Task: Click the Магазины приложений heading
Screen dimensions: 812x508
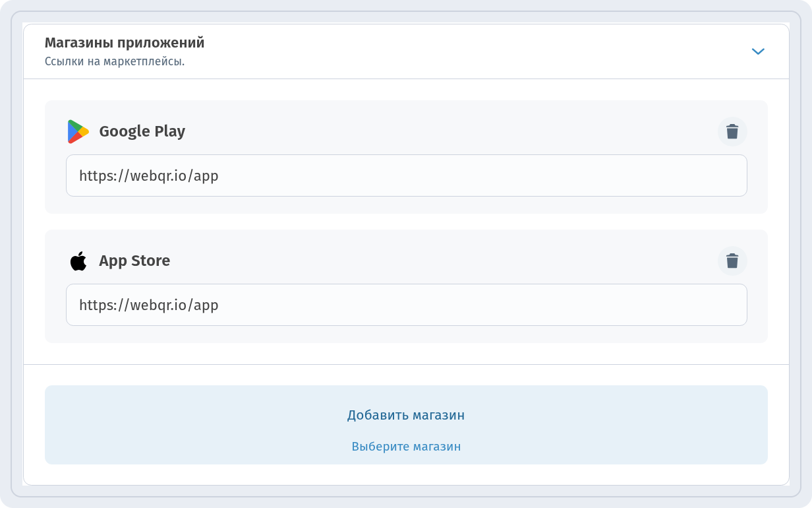Action: [x=125, y=43]
